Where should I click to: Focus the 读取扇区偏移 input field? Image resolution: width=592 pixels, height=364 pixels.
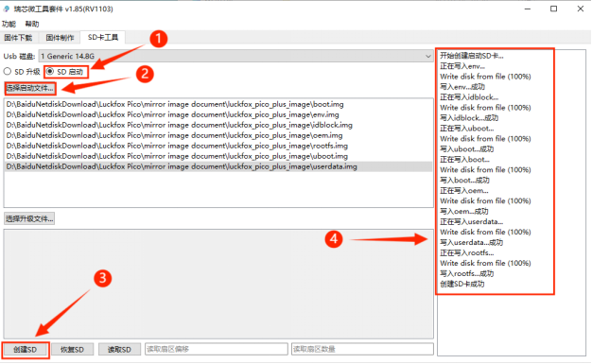pos(217,349)
